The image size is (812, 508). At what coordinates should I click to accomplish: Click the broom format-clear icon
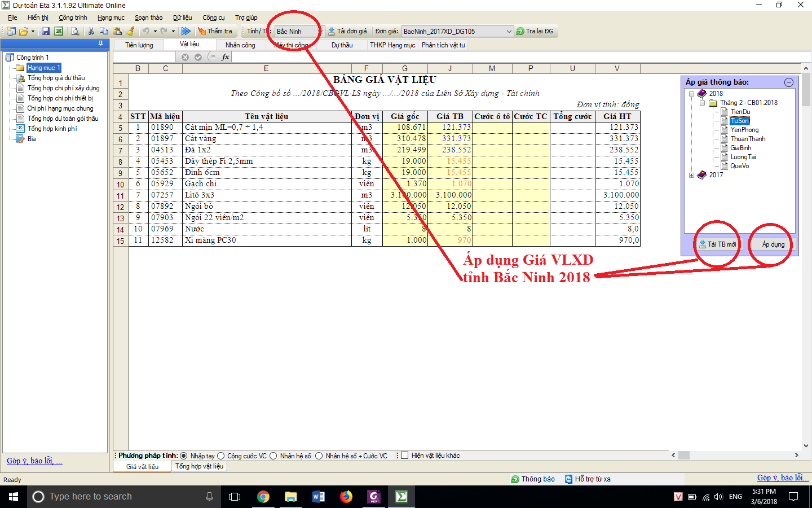click(x=131, y=32)
